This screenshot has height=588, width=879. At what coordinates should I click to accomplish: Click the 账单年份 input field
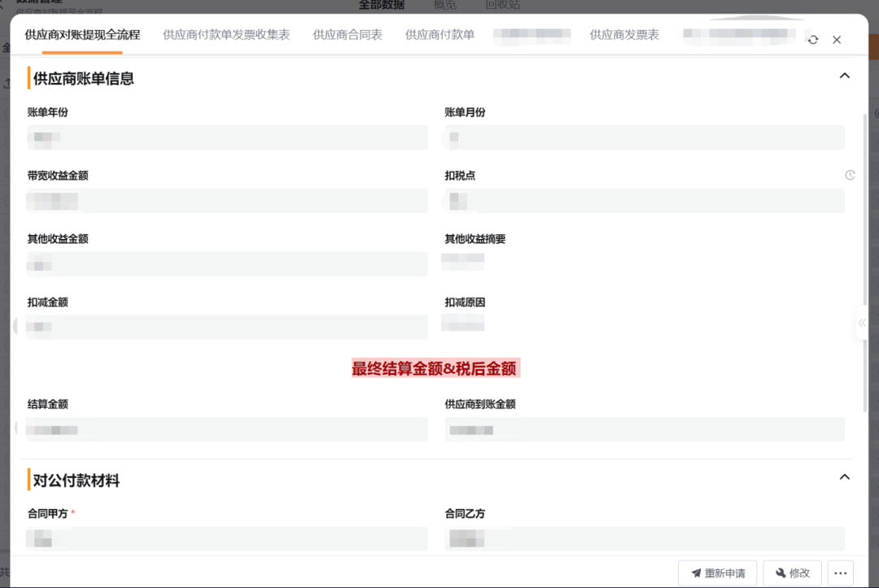pos(227,137)
